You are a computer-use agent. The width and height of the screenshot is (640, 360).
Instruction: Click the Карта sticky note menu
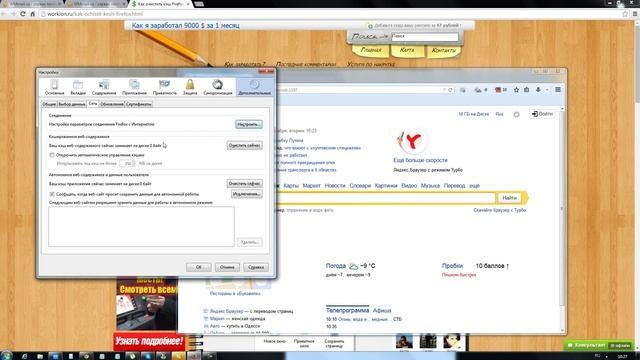coord(407,51)
